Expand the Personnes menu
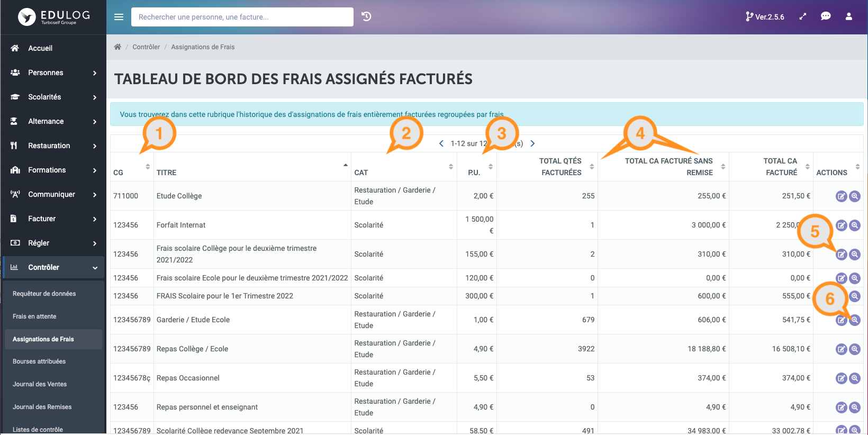The image size is (868, 435). pos(53,72)
